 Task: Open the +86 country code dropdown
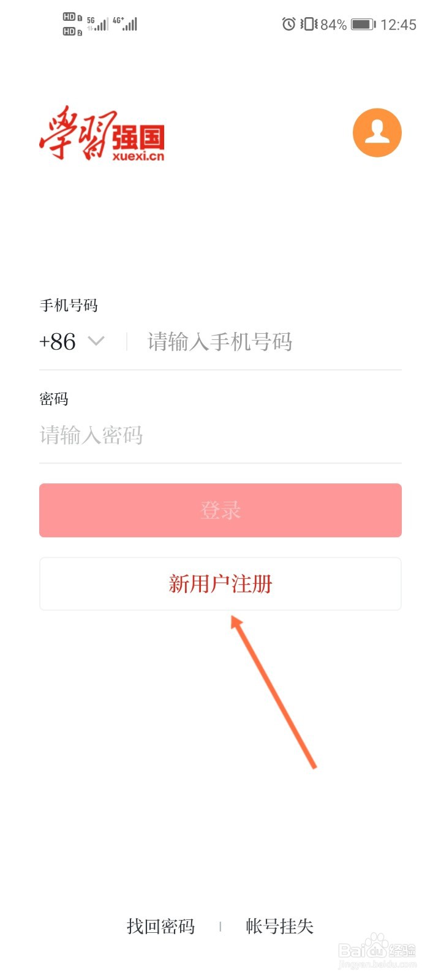click(56, 342)
